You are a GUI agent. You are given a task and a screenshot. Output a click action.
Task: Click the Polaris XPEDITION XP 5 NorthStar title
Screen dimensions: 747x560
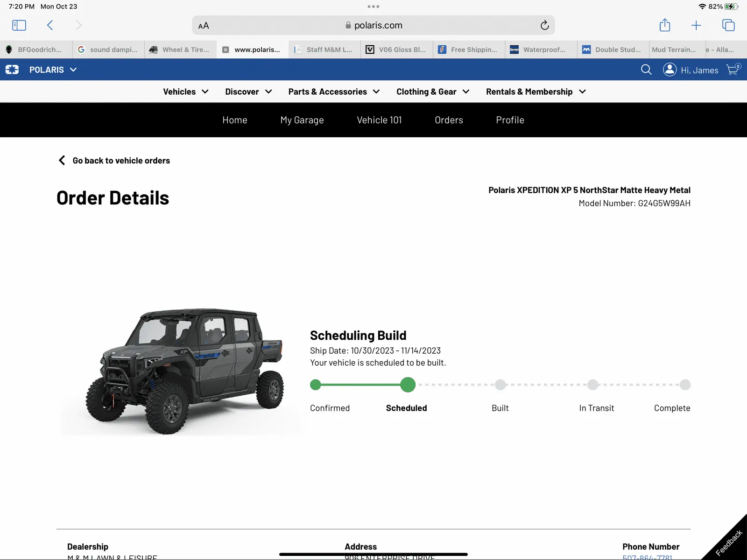coord(589,190)
